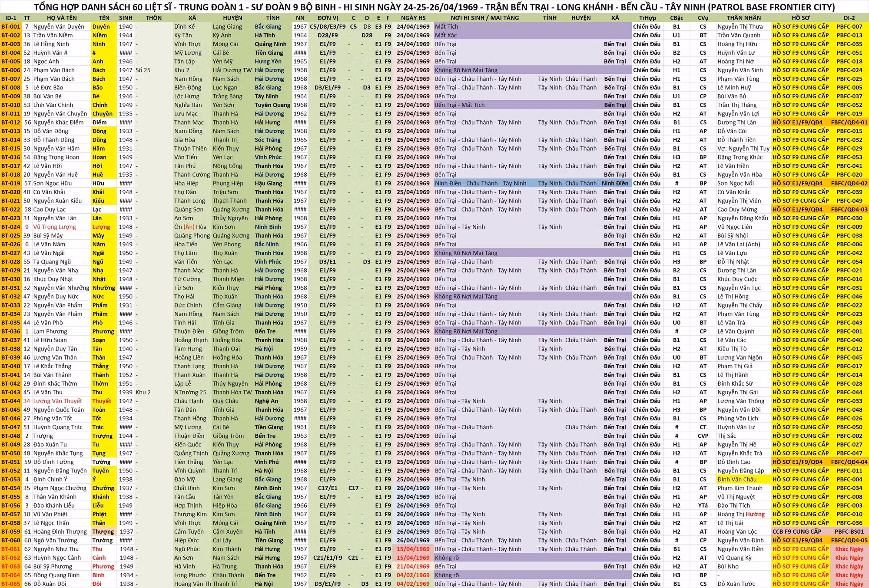
Task: Select cell ID BT-001
Action: coord(11,26)
